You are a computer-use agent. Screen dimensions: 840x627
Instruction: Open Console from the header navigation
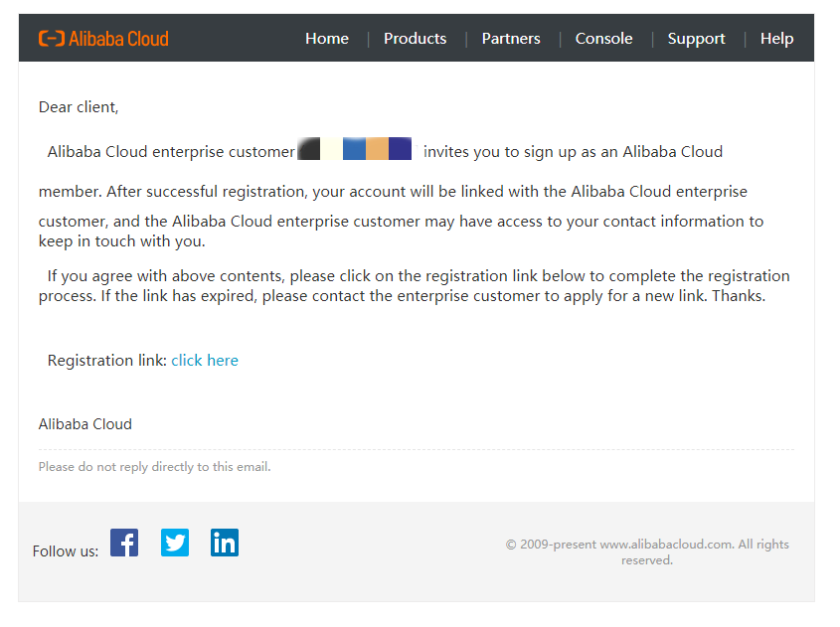tap(603, 39)
